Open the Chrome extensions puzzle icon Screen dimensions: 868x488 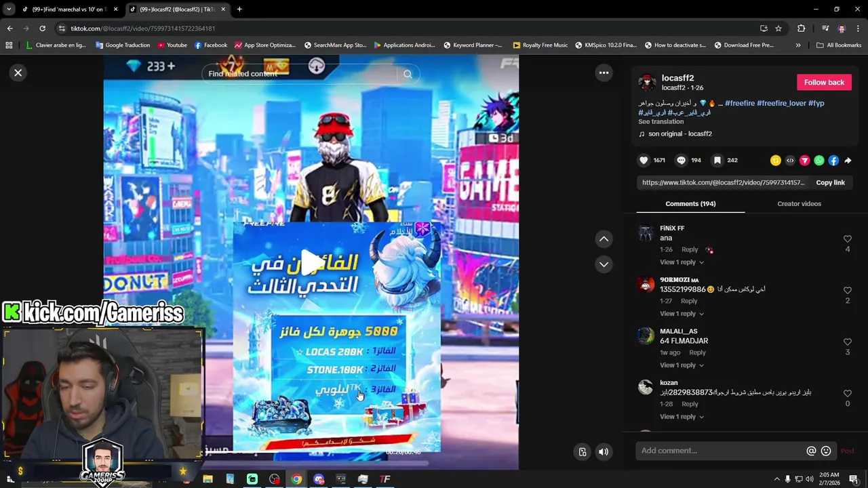[802, 28]
